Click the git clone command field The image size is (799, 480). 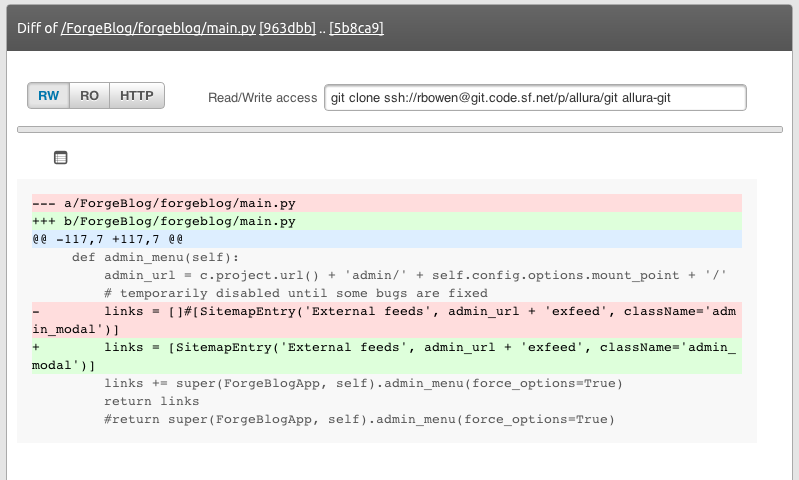[x=535, y=97]
